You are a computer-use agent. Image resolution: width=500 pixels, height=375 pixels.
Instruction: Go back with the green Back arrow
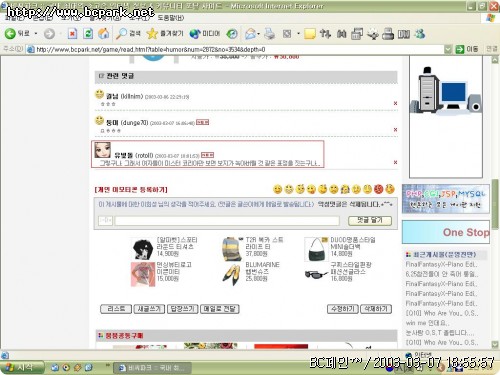coord(17,34)
